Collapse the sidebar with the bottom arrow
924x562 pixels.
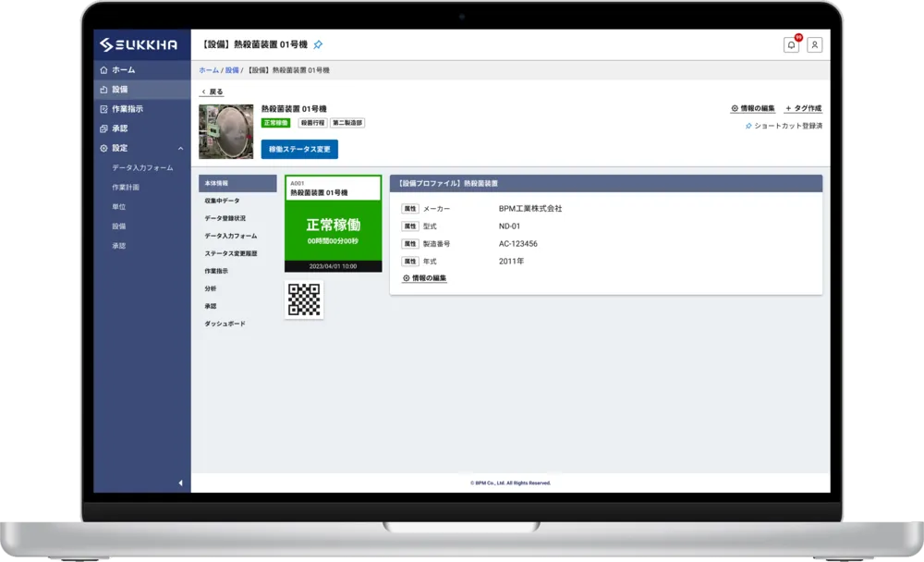pyautogui.click(x=180, y=483)
